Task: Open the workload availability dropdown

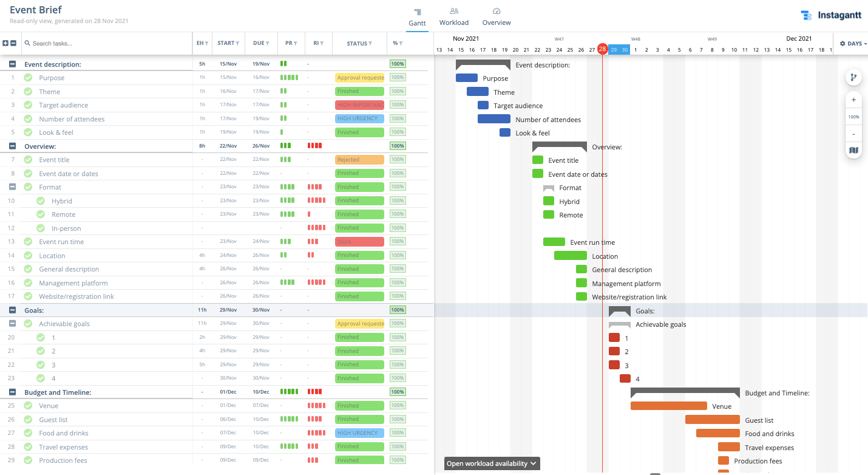Action: click(492, 463)
